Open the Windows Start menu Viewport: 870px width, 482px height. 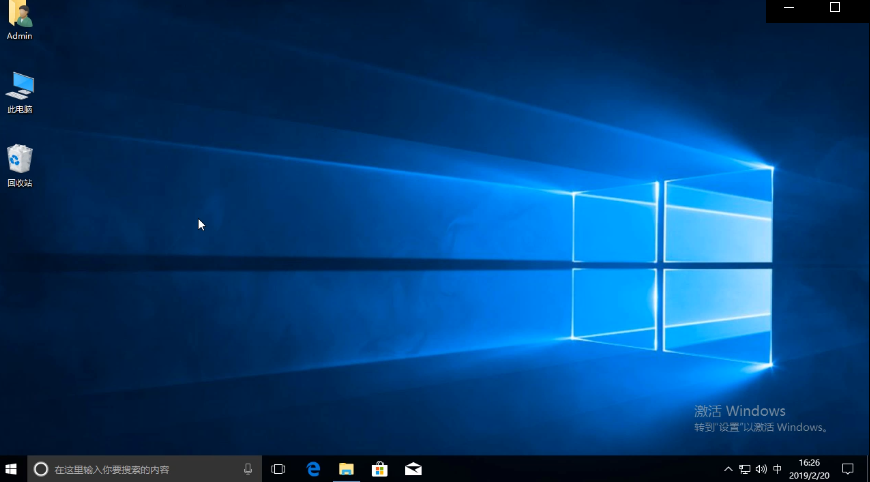(13, 469)
